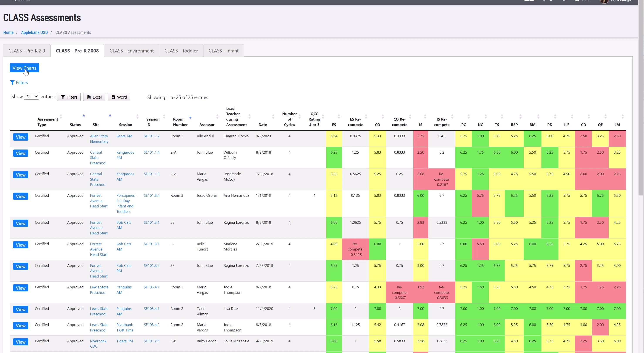
Task: View the Allen State Elementary assessment row
Action: (20, 137)
